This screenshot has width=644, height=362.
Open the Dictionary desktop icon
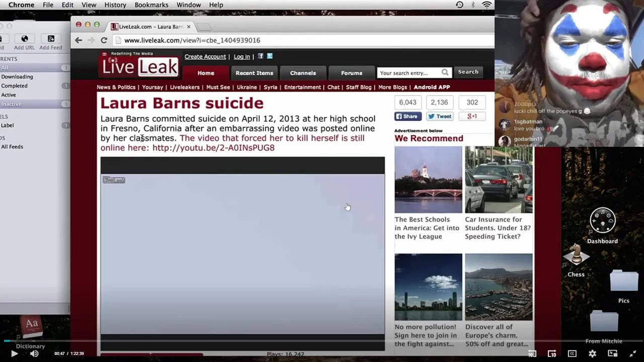click(x=31, y=328)
